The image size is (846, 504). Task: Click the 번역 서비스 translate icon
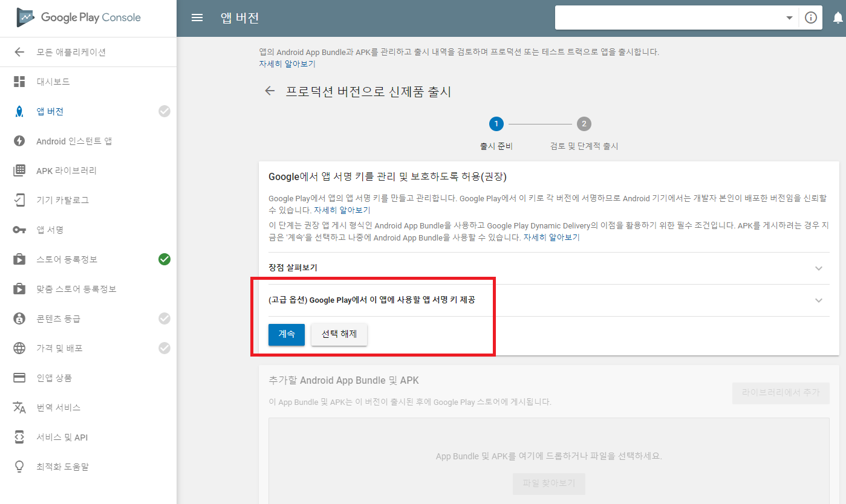pos(19,407)
